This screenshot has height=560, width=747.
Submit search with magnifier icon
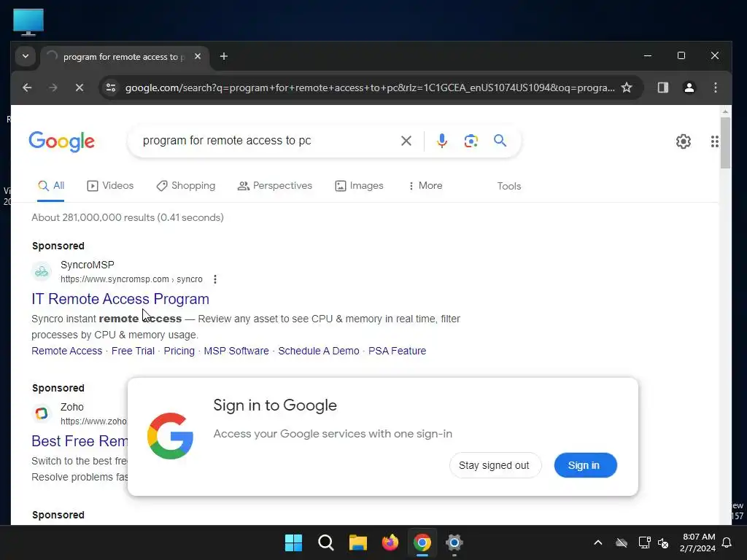(x=500, y=141)
